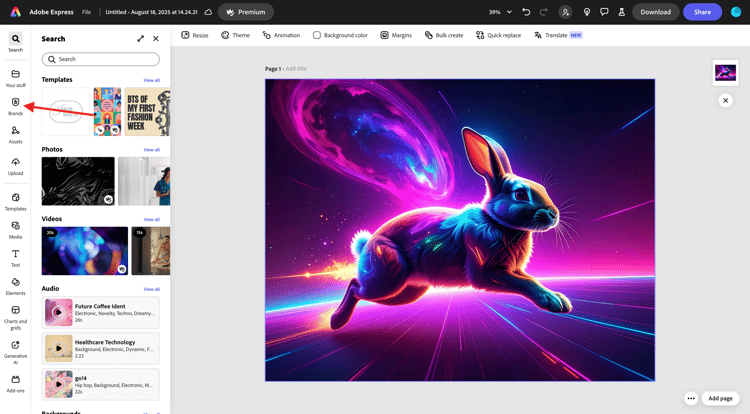Screen dimensions: 750x414
Task: Play the Future Coffee Ident audio
Action: coord(58,312)
